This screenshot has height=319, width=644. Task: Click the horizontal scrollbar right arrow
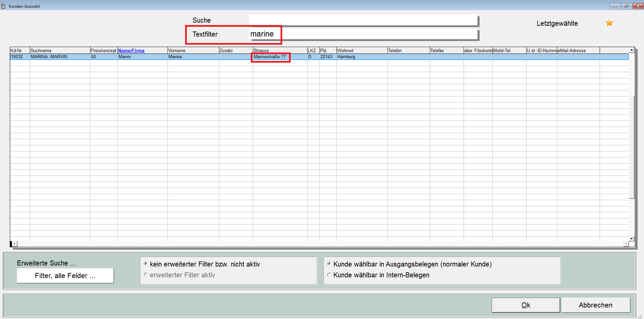(626, 244)
